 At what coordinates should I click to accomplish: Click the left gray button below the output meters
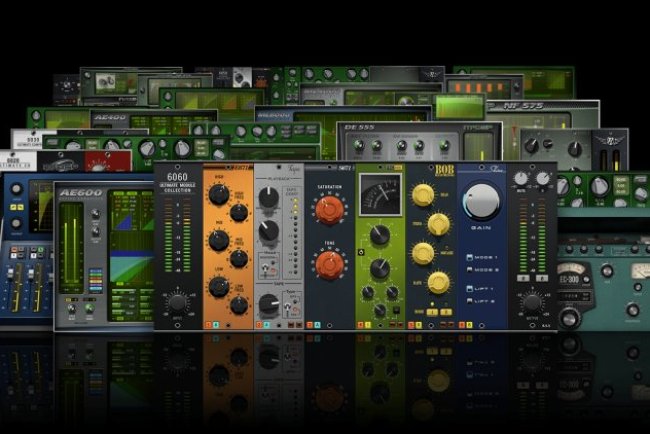[523, 278]
